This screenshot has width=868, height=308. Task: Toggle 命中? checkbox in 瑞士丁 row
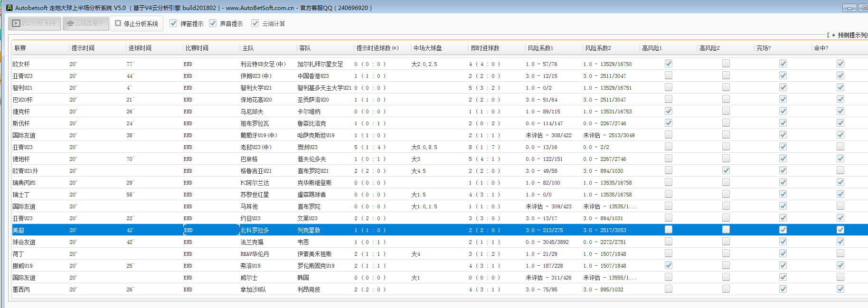840,194
